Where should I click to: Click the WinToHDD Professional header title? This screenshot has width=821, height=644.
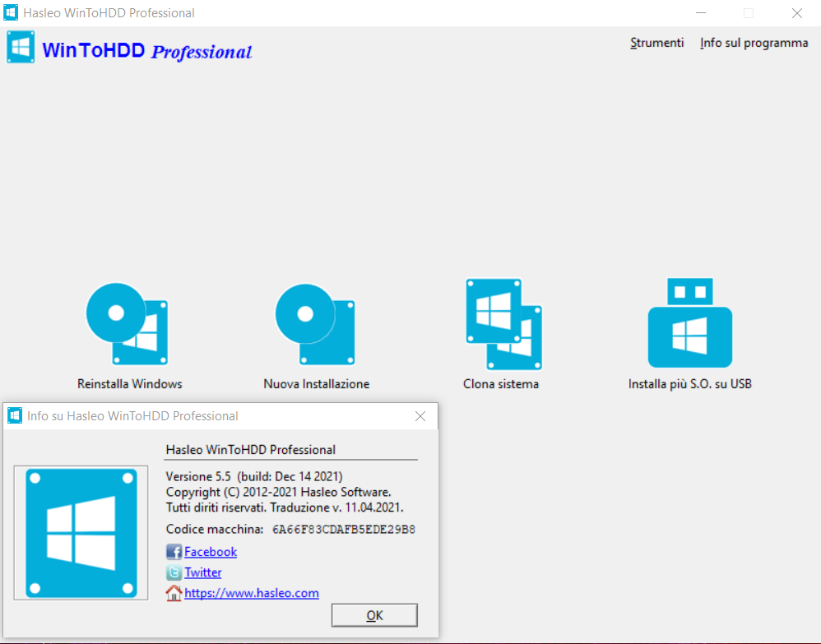coord(146,51)
